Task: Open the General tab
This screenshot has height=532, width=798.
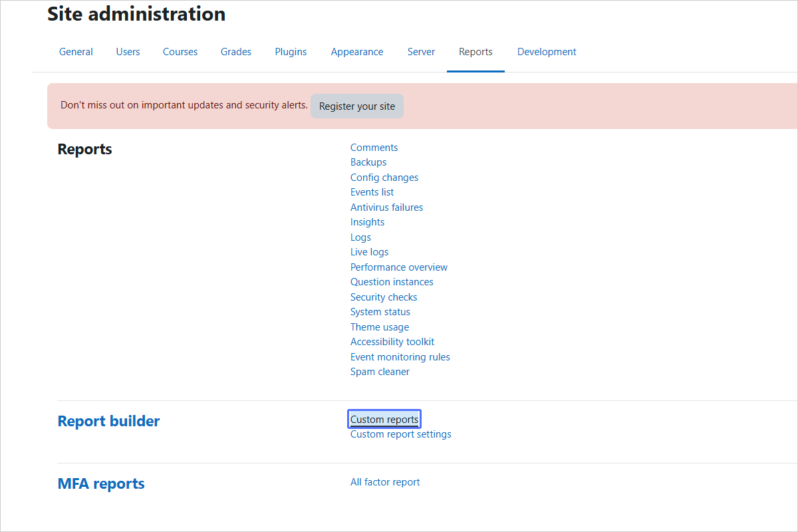Action: (x=76, y=52)
